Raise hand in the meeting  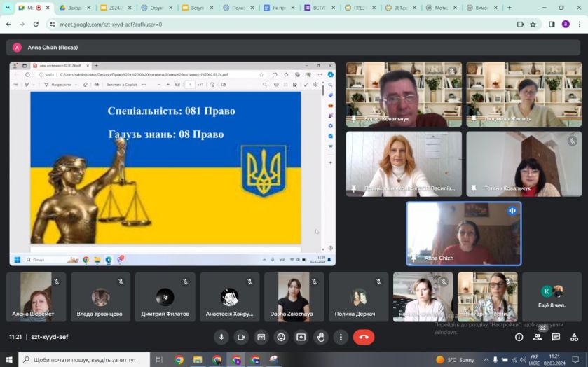pyautogui.click(x=320, y=337)
